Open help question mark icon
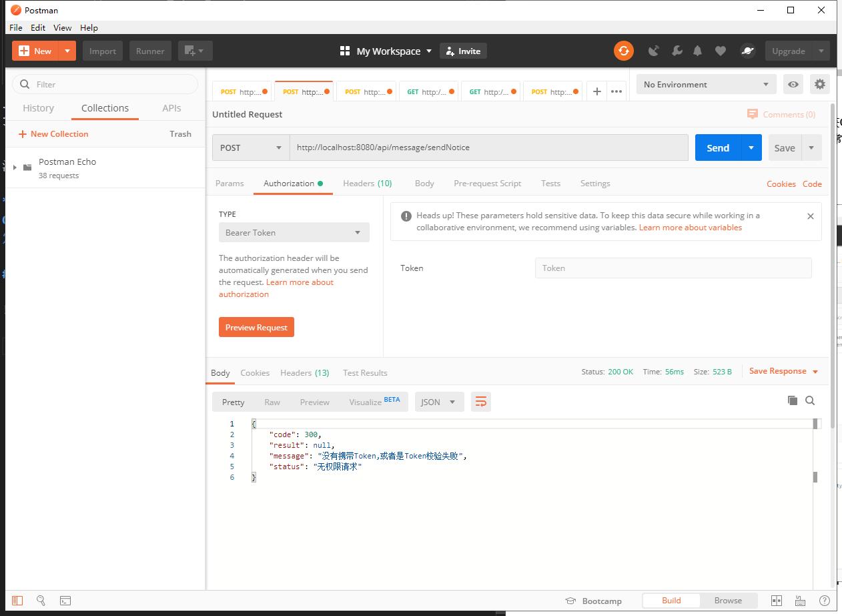The image size is (842, 616). [x=824, y=601]
